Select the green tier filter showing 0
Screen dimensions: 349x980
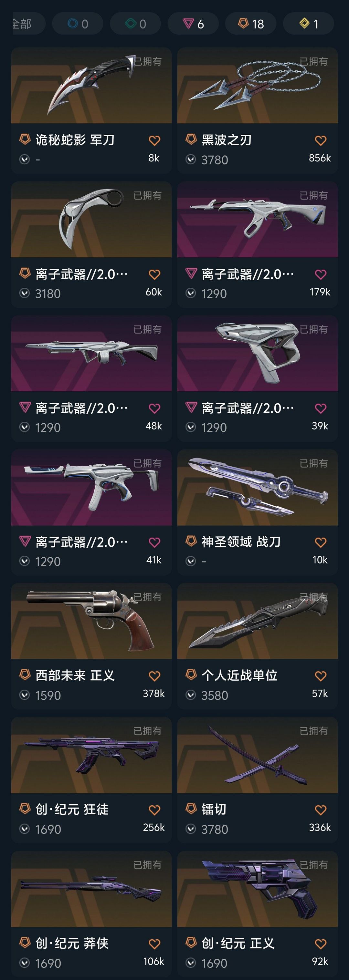tap(135, 24)
